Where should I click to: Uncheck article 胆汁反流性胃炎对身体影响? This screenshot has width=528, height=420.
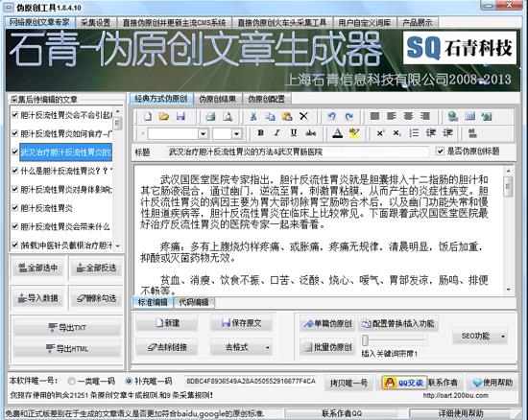pos(14,189)
